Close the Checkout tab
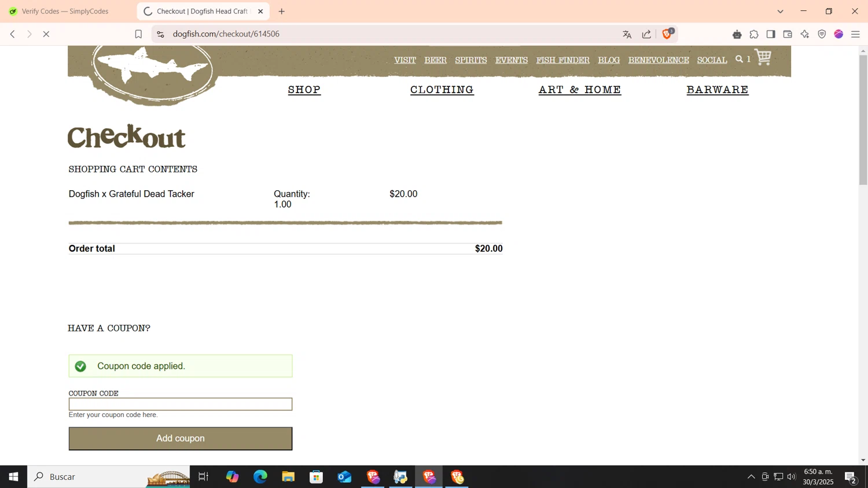 [x=260, y=11]
